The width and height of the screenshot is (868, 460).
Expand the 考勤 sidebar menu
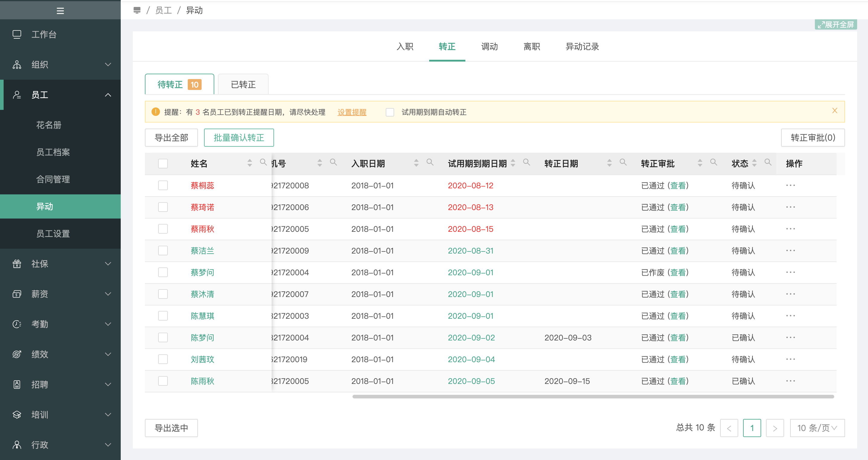pyautogui.click(x=108, y=324)
